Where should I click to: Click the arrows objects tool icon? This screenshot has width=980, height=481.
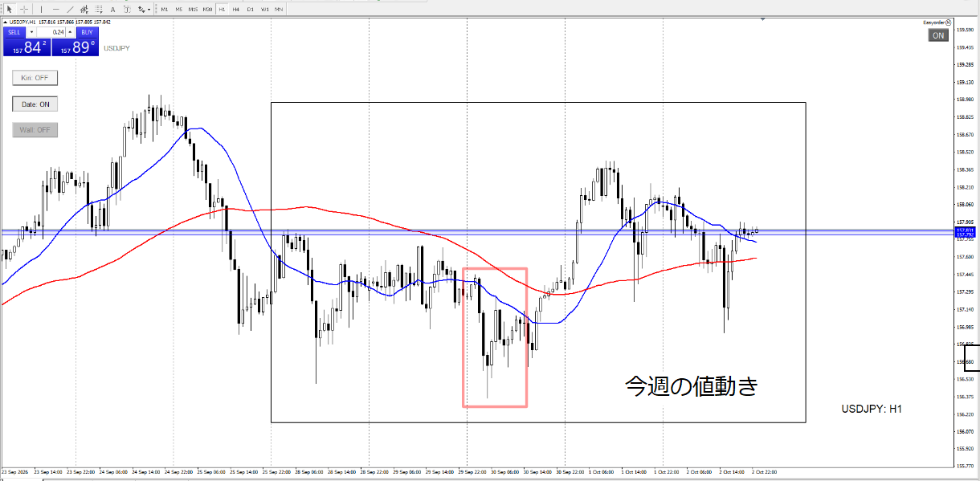point(141,10)
